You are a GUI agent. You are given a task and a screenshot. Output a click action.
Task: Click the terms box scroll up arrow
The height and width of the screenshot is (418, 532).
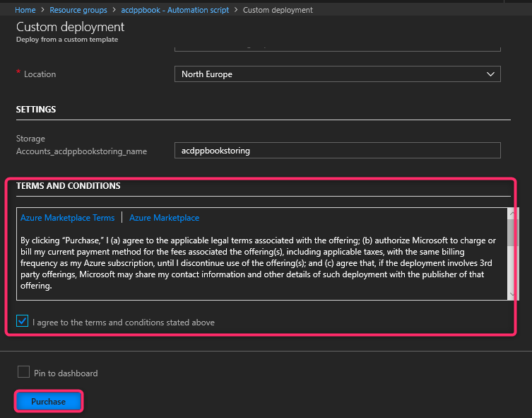click(x=512, y=213)
